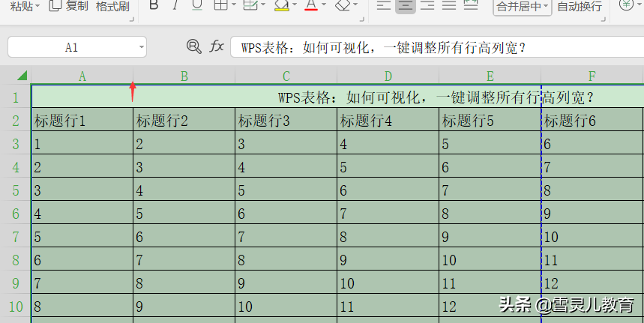This screenshot has height=323, width=644.
Task: Click the Name Box showing A1
Action: coord(71,48)
